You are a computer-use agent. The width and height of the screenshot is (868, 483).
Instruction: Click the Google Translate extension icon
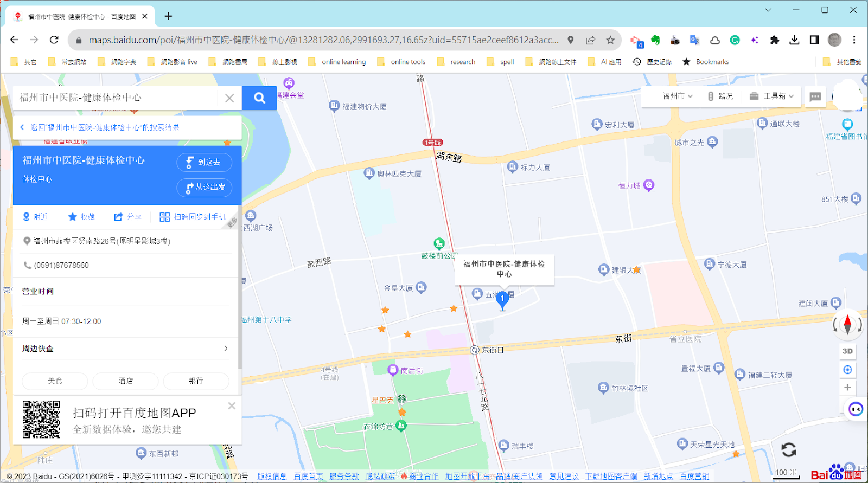point(694,40)
